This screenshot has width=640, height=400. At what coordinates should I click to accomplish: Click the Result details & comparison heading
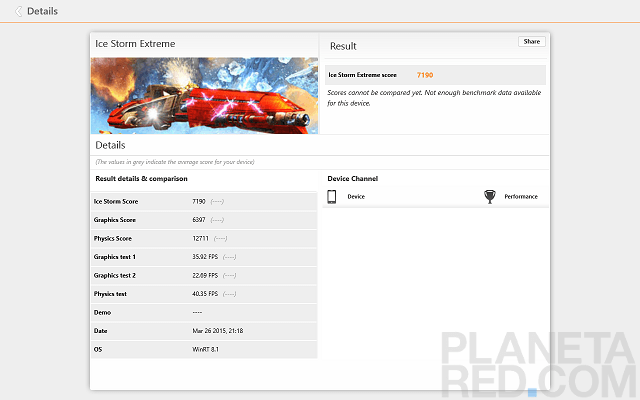click(141, 178)
